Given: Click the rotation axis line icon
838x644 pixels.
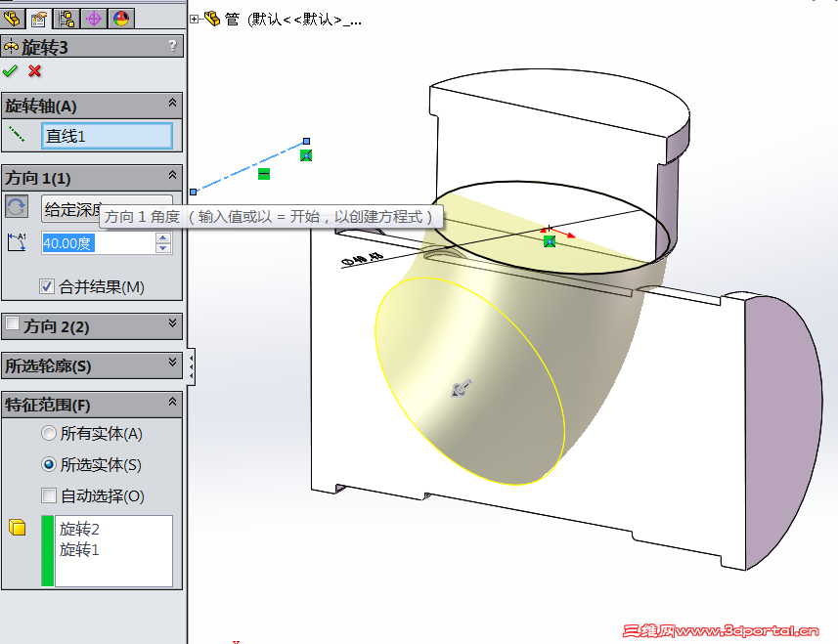Looking at the screenshot, I should [x=17, y=135].
